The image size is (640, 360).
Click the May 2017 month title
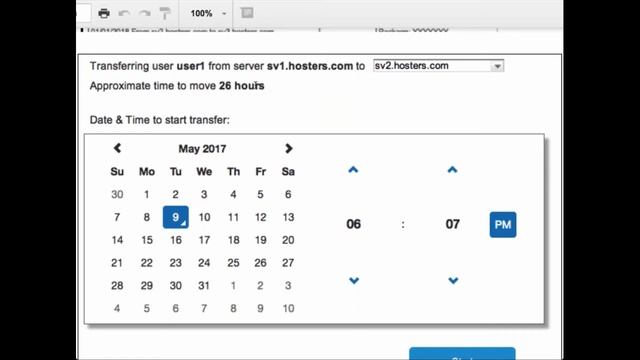click(202, 149)
